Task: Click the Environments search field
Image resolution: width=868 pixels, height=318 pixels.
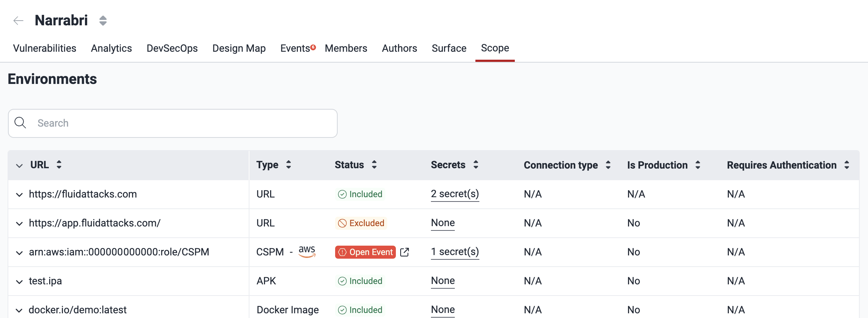Action: (173, 123)
